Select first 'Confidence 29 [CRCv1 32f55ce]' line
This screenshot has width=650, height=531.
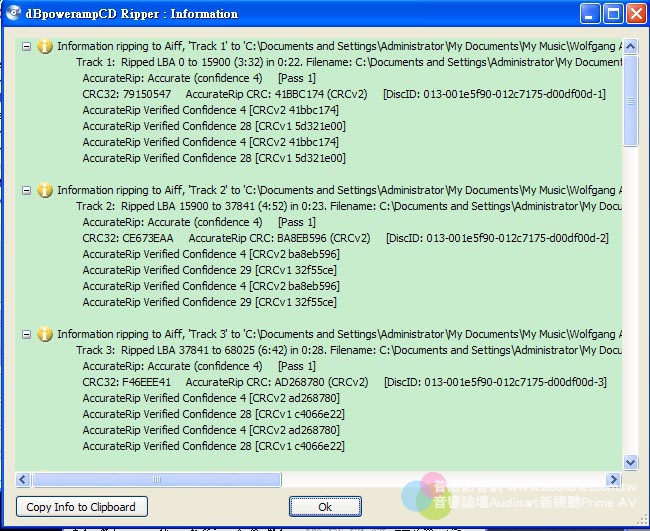(209, 270)
